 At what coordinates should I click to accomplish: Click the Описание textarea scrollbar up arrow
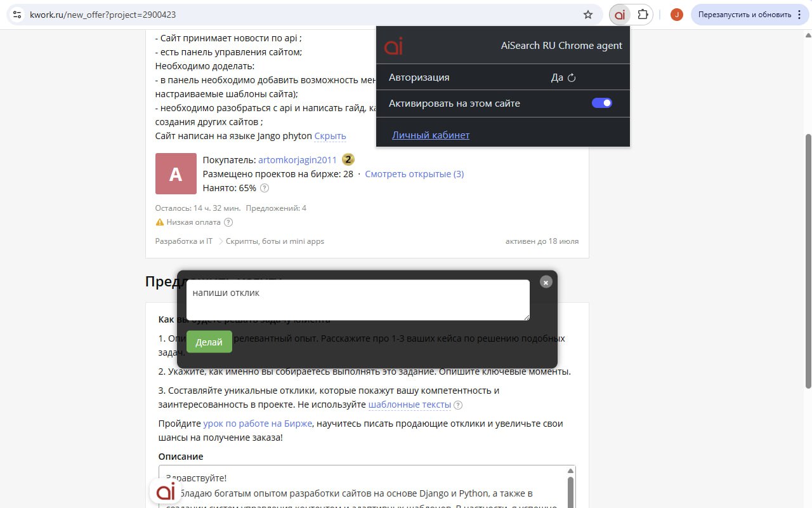click(x=570, y=471)
